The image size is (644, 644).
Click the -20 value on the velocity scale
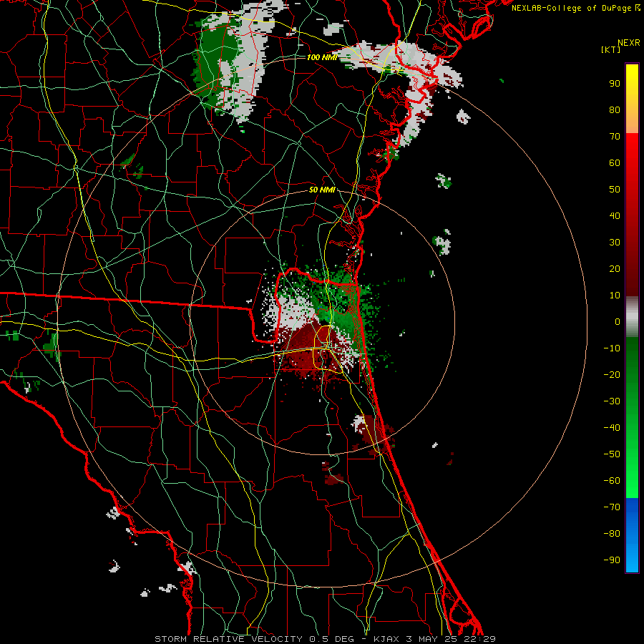coord(612,375)
